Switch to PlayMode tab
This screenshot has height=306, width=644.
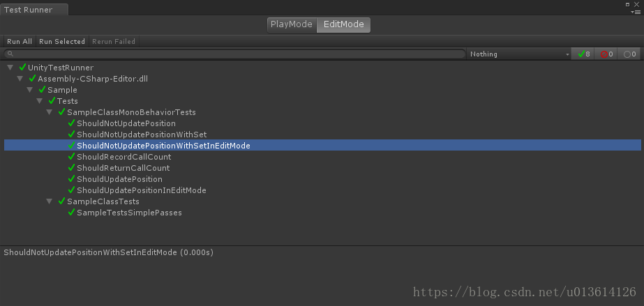tap(291, 24)
